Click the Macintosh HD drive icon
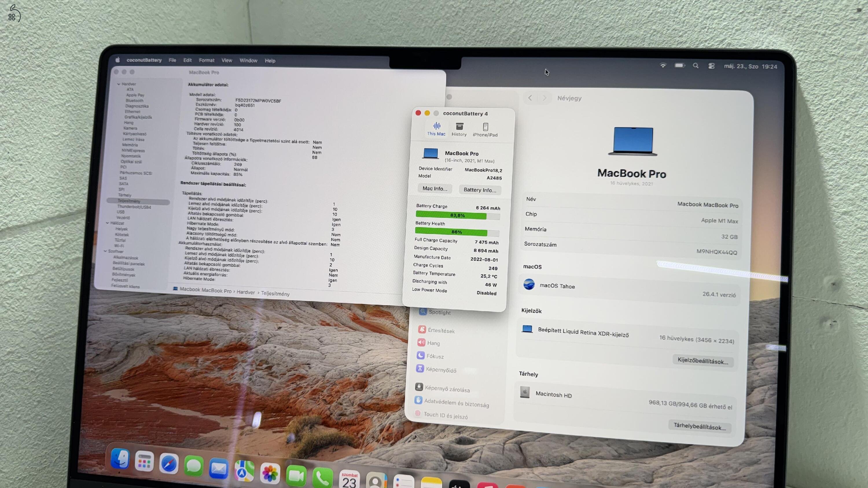This screenshot has width=868, height=488. [525, 392]
